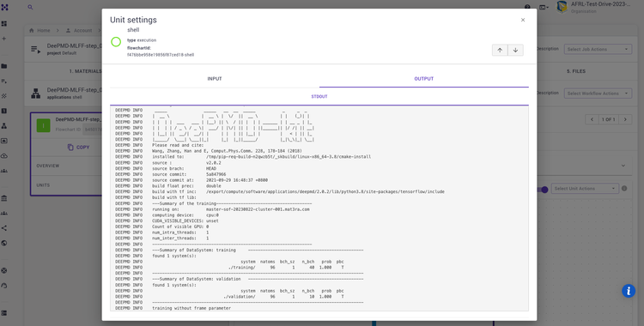Open the jobs list-play icon in sidebar

click(4, 81)
